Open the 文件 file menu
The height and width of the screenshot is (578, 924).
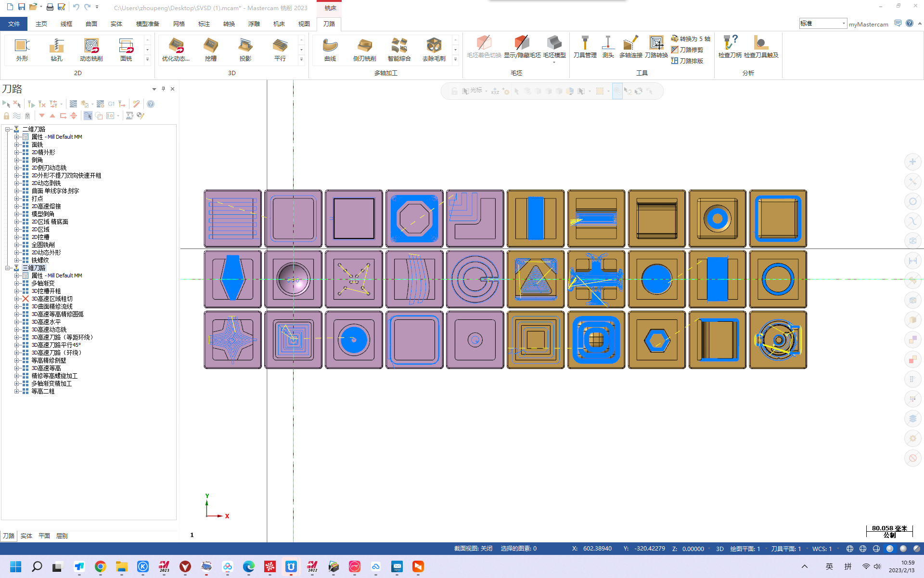pyautogui.click(x=14, y=24)
